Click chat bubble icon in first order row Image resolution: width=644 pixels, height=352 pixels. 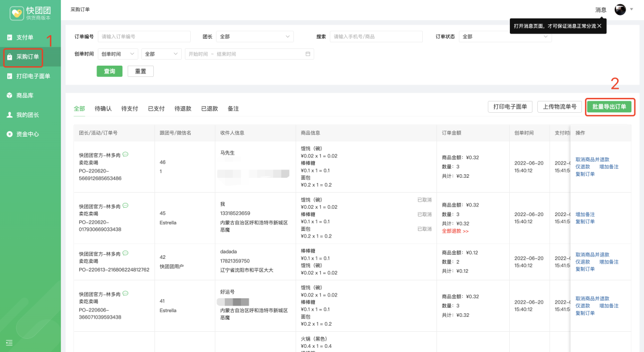click(x=125, y=155)
